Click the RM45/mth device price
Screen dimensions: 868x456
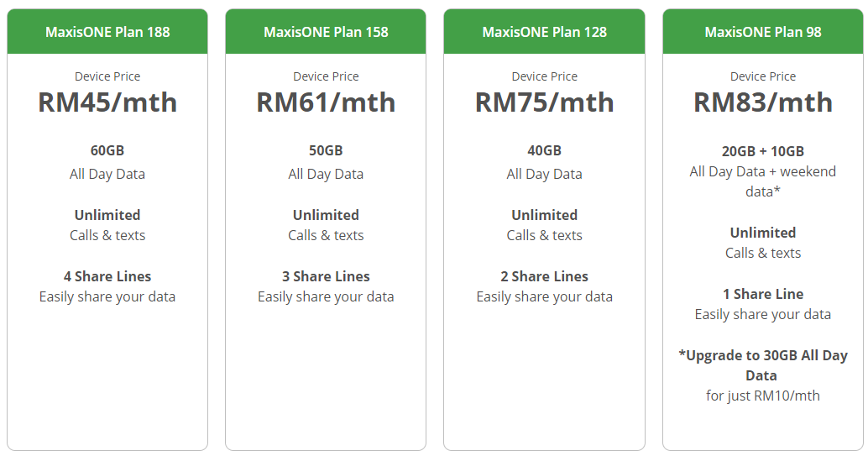coord(107,102)
